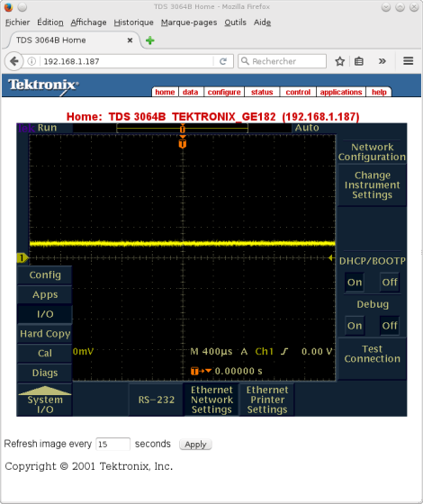The height and width of the screenshot is (504, 423).
Task: Open the Affichage menu
Action: click(88, 22)
